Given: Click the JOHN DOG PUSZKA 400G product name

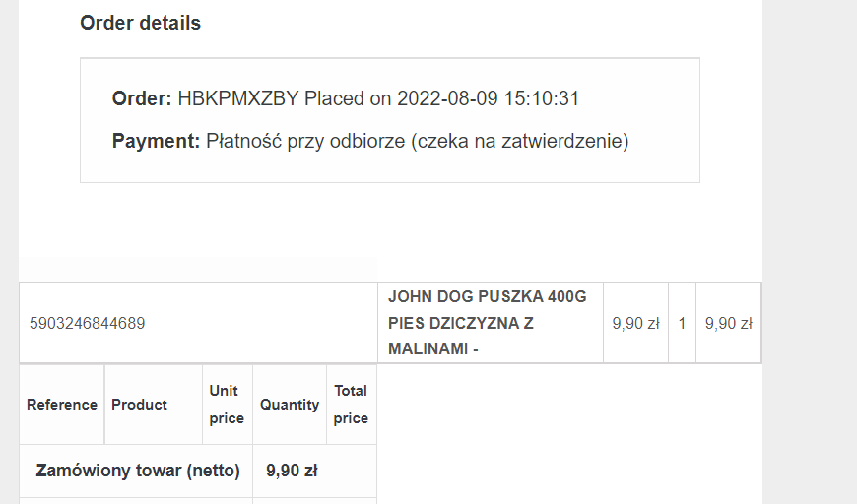Looking at the screenshot, I should (x=487, y=297).
